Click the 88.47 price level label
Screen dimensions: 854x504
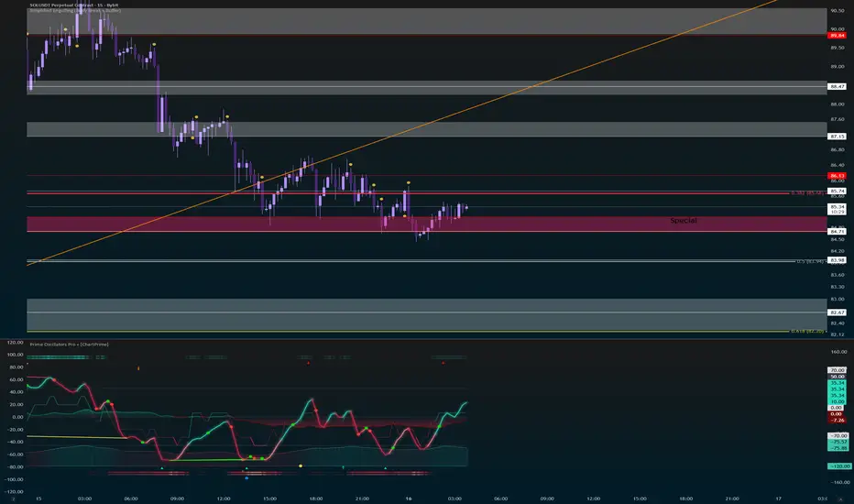[837, 86]
